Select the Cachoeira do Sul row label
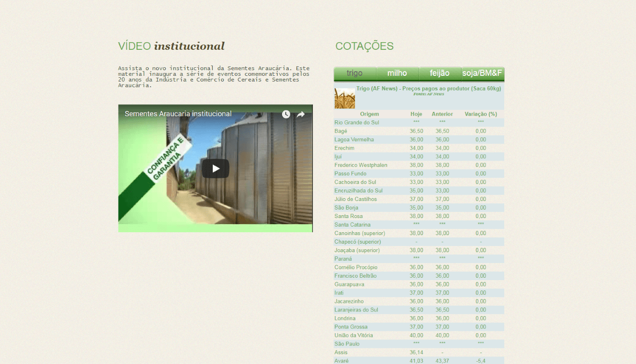 coord(355,182)
